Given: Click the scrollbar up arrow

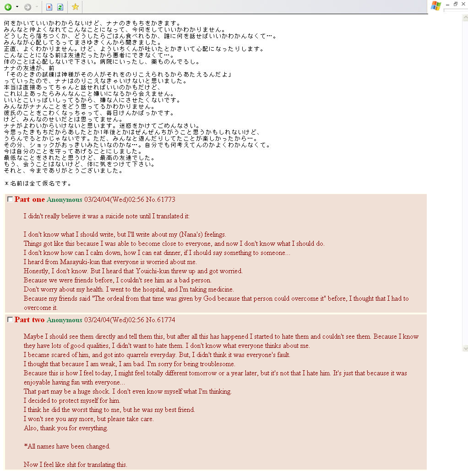Looking at the screenshot, I should click(x=465, y=17).
